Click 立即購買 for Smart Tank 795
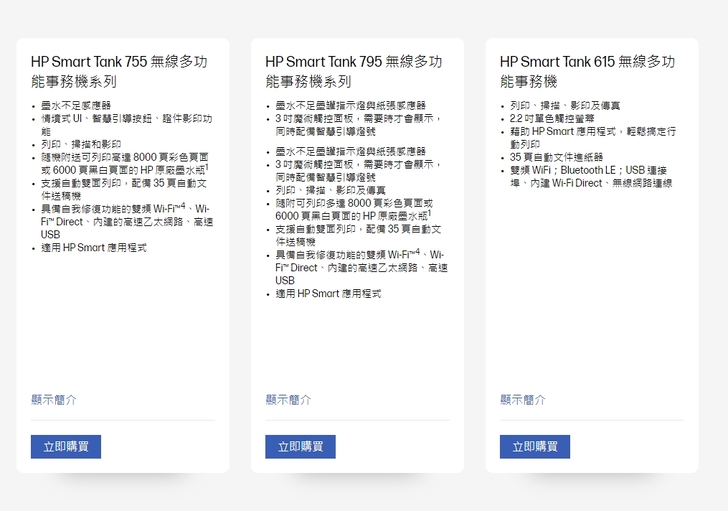 pyautogui.click(x=300, y=446)
